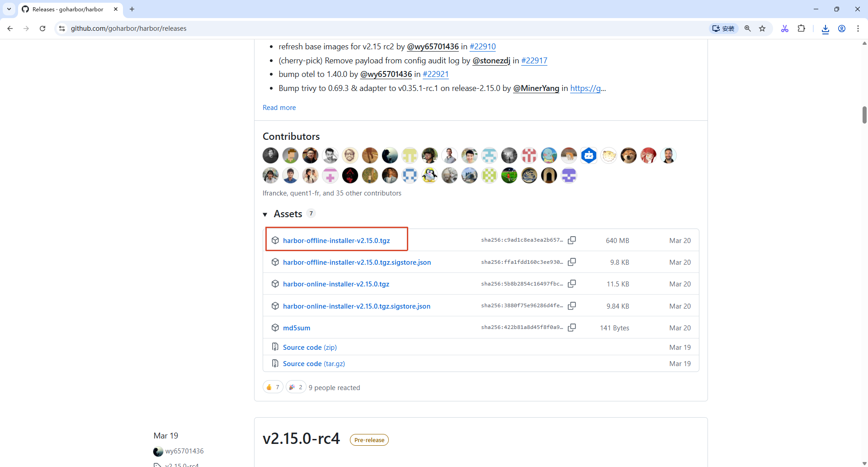Click the Contributors heading
This screenshot has width=868, height=467.
click(291, 137)
